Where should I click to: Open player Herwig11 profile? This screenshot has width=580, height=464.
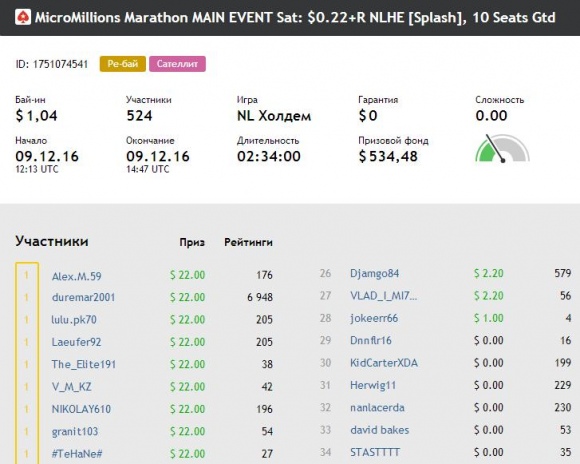click(x=373, y=385)
